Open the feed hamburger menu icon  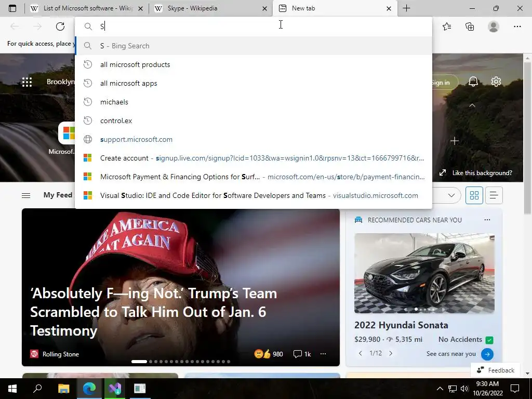point(26,195)
